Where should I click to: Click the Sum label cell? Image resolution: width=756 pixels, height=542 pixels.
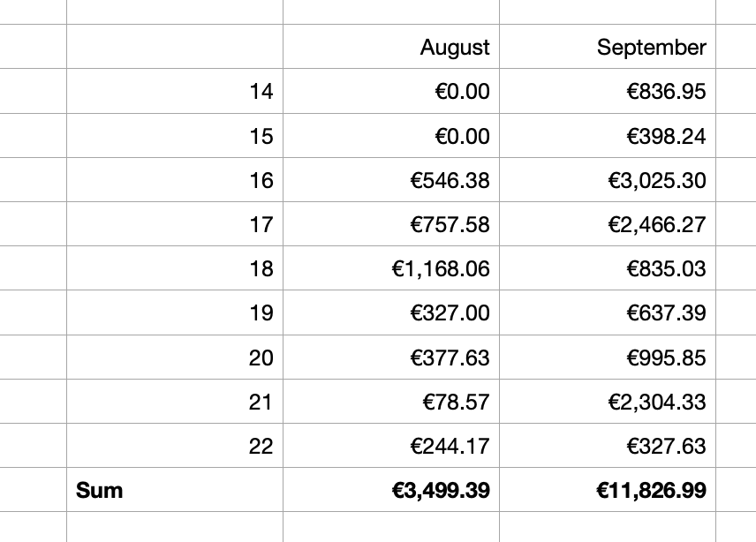pyautogui.click(x=175, y=490)
